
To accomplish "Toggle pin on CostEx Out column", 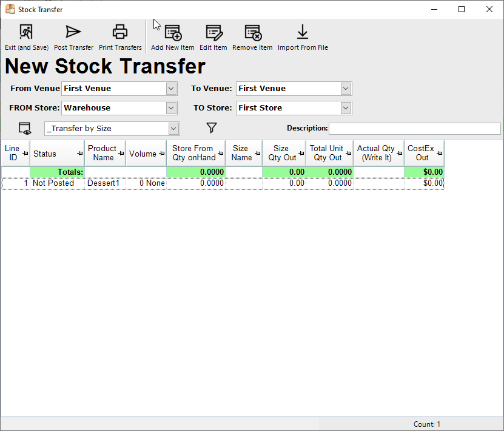I will (440, 154).
